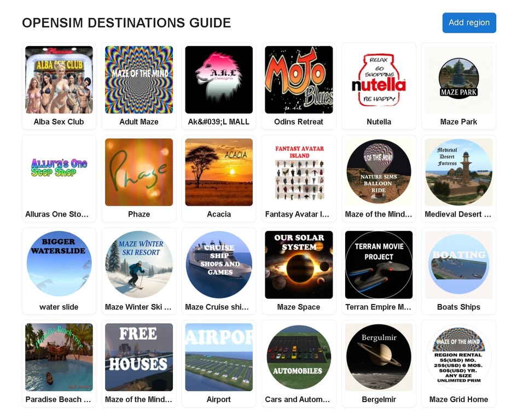523x420 pixels.
Task: Open the Terran Movie Project icon
Action: (379, 265)
